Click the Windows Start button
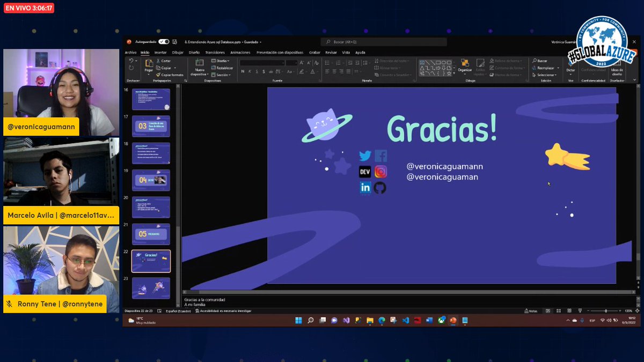 [x=298, y=320]
